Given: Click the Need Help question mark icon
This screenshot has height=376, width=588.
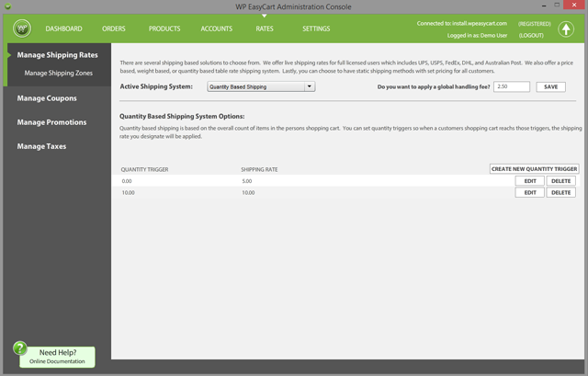Looking at the screenshot, I should click(20, 348).
